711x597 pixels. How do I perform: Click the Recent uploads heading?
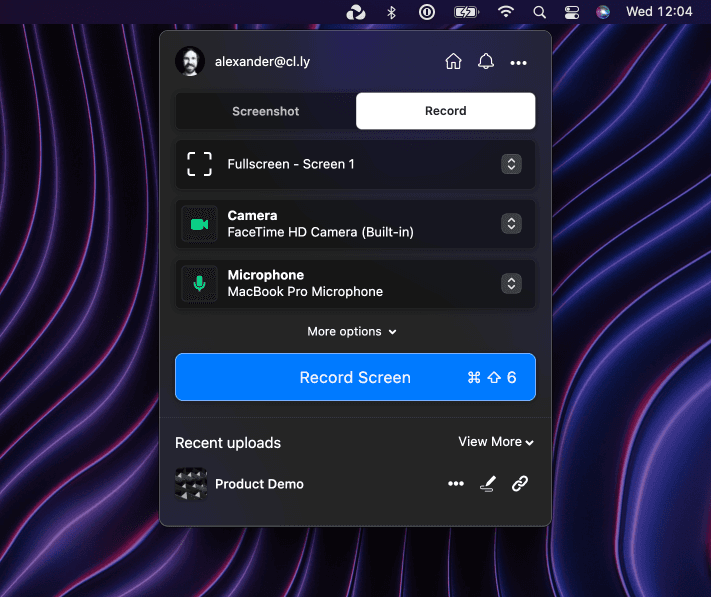coord(228,443)
